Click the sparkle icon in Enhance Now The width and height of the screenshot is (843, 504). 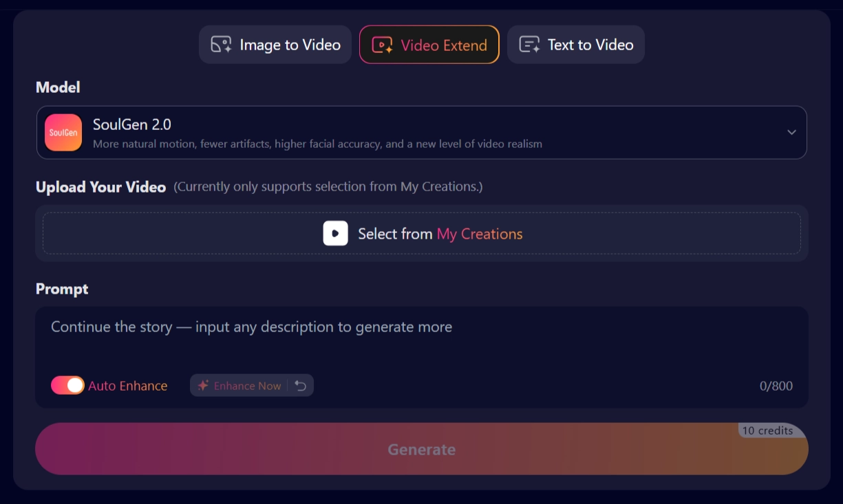(203, 386)
